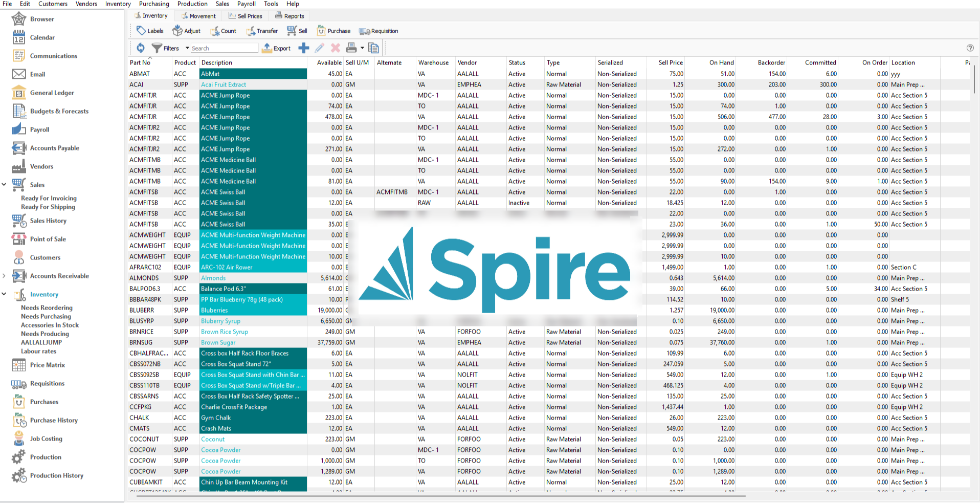Viewport: 980px width, 503px height.
Task: Switch to the Sell Prices tab
Action: click(245, 16)
